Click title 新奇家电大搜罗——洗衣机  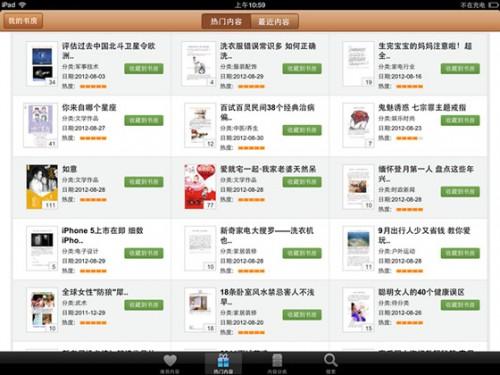coord(267,235)
